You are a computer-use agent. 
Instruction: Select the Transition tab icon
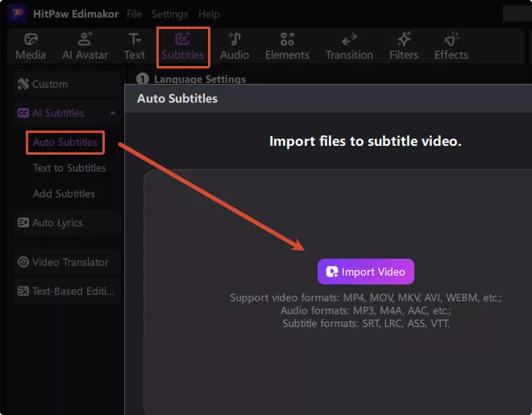click(x=349, y=39)
